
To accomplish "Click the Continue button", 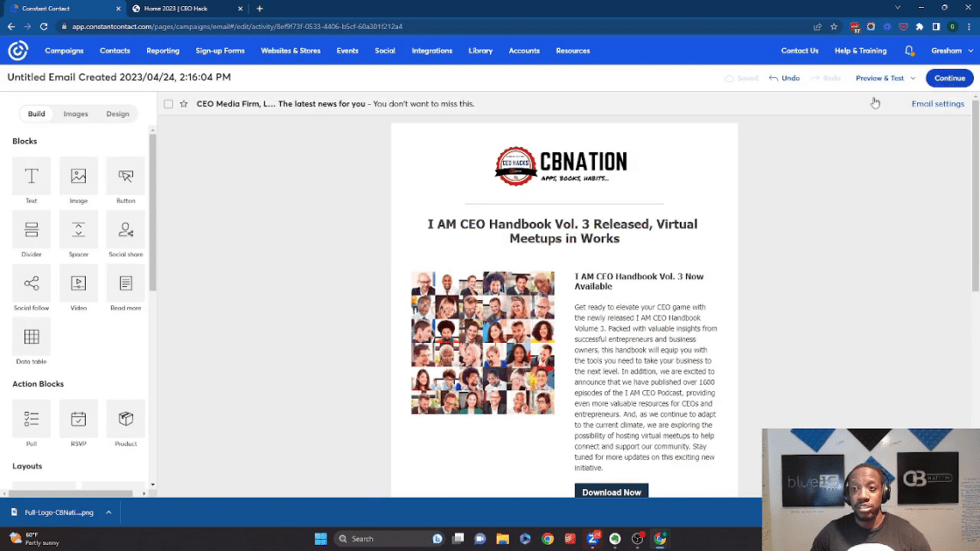I will pos(949,77).
